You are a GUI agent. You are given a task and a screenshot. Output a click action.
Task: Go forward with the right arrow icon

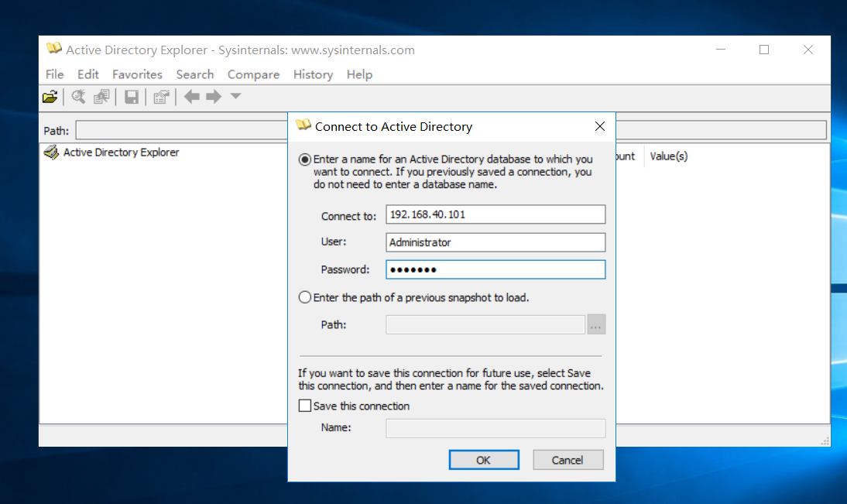pyautogui.click(x=214, y=97)
